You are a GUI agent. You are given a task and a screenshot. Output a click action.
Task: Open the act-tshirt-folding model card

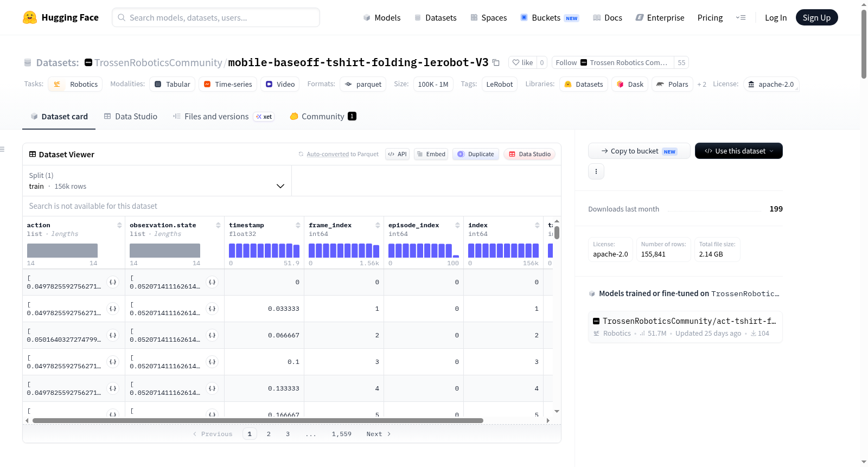coord(685,327)
